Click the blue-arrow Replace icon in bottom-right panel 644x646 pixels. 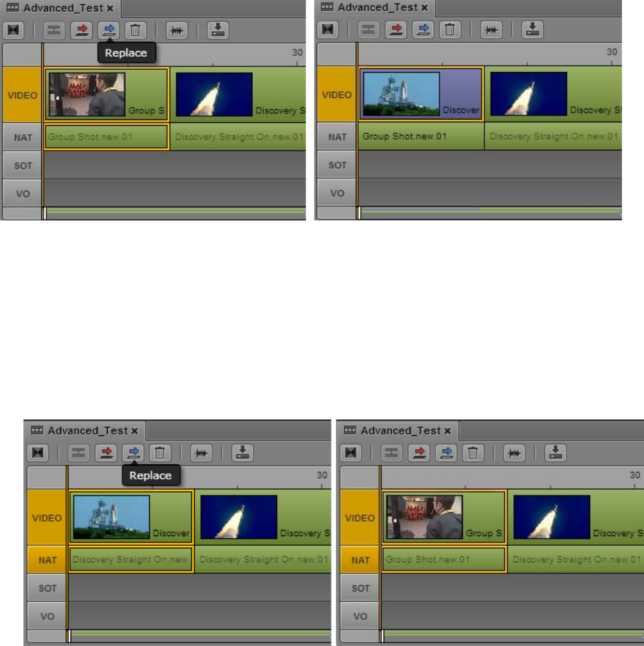tap(446, 453)
